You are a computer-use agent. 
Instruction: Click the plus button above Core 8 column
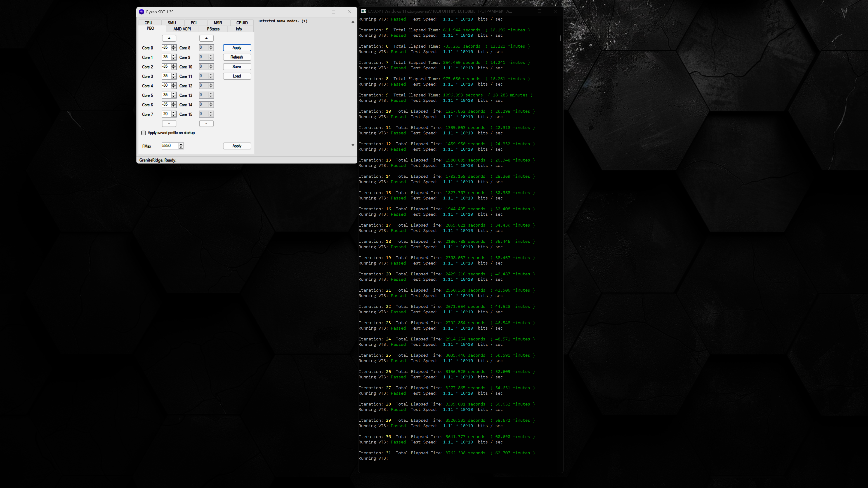point(206,38)
